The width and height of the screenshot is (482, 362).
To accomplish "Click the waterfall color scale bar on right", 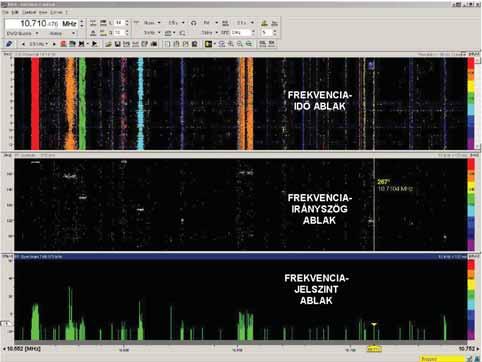I will 471,103.
